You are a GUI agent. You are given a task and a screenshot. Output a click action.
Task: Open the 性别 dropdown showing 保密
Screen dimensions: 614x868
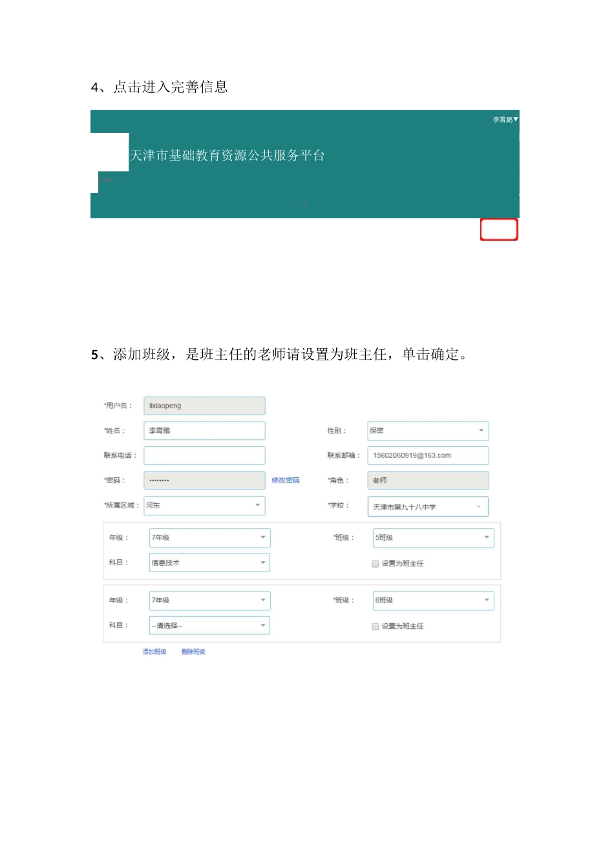pos(428,431)
